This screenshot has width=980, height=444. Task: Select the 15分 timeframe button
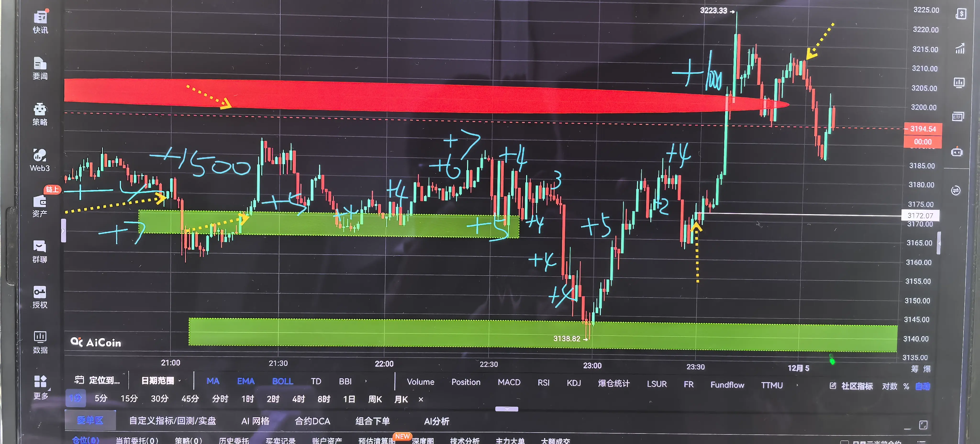129,398
